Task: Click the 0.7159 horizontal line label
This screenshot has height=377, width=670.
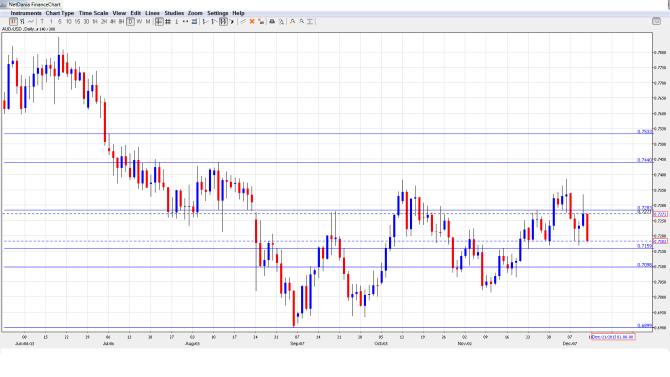Action: [x=645, y=246]
